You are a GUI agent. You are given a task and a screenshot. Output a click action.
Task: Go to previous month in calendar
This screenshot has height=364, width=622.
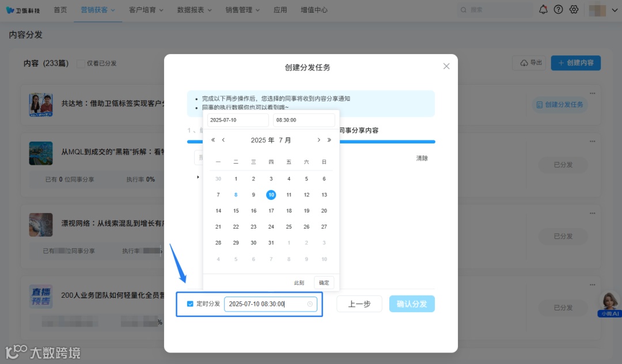click(x=223, y=140)
